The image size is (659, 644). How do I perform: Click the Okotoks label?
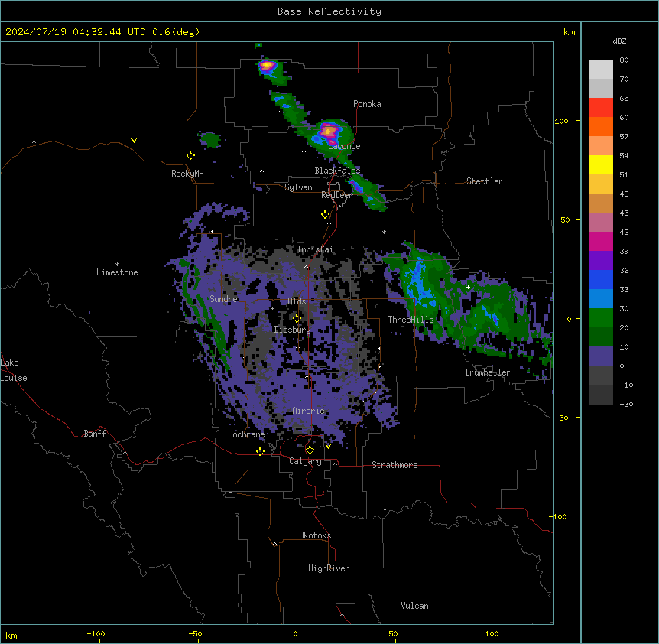pos(315,535)
